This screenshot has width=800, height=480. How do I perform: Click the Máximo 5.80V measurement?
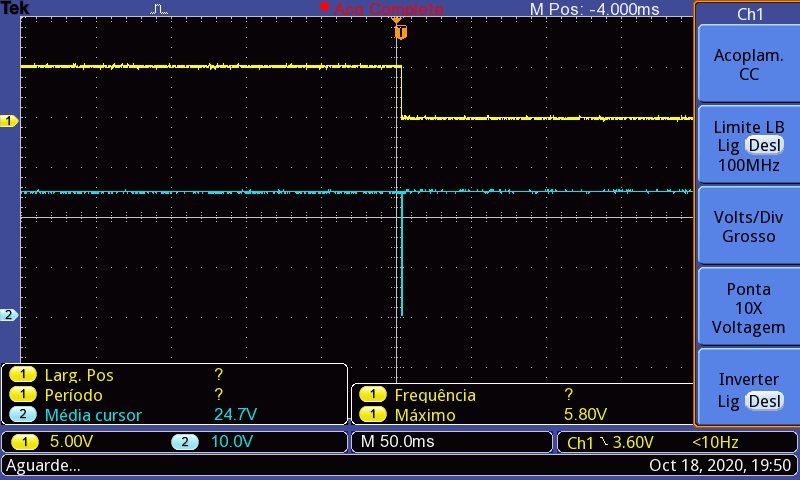[522, 414]
